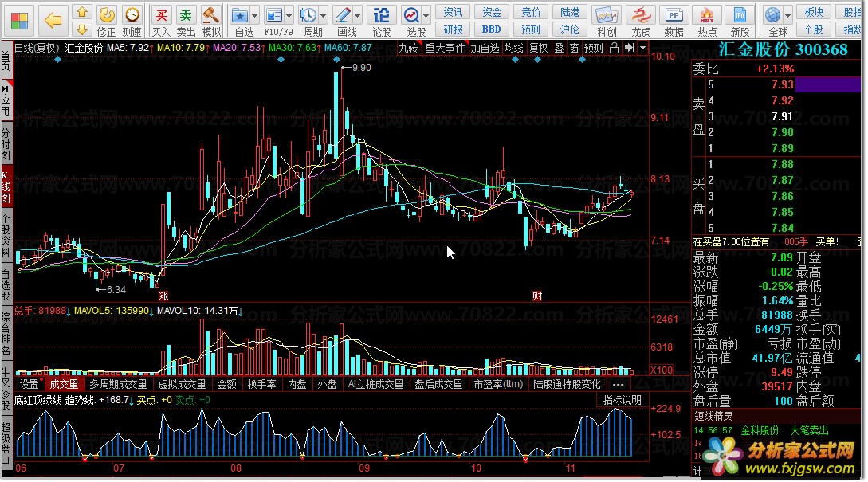Image resolution: width=868 pixels, height=482 pixels.
Task: Click the 选股 stock screener icon
Action: pos(412,21)
